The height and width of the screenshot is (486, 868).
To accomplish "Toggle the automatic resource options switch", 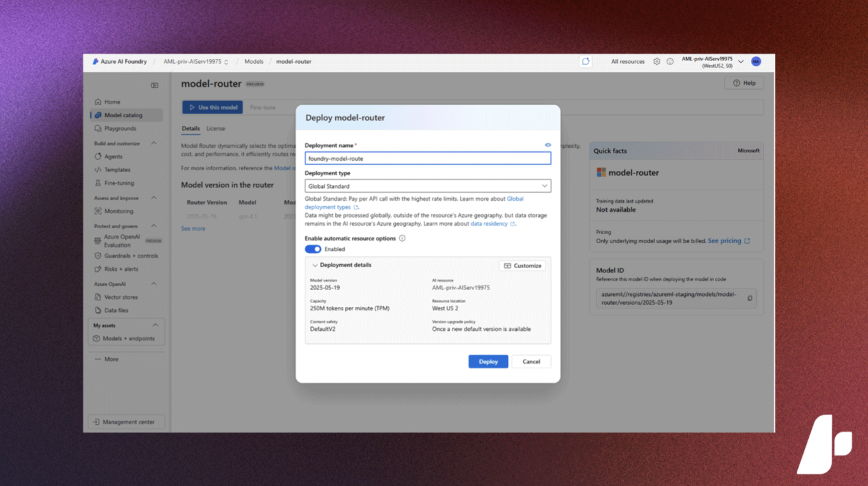I will tap(313, 249).
